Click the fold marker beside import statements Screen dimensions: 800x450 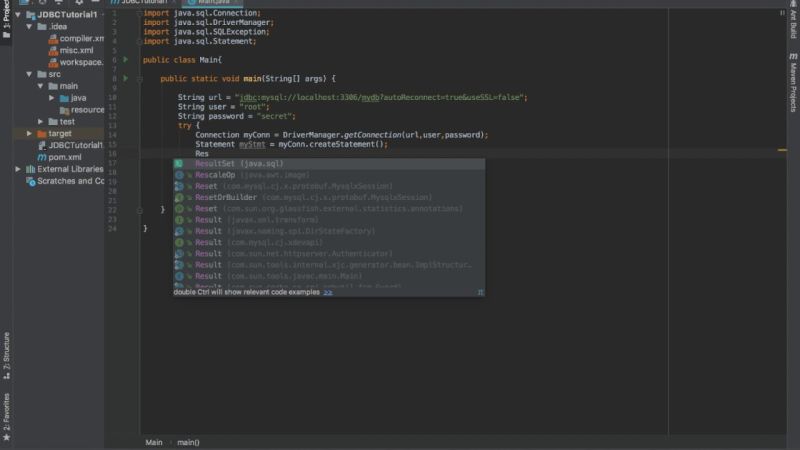point(139,13)
